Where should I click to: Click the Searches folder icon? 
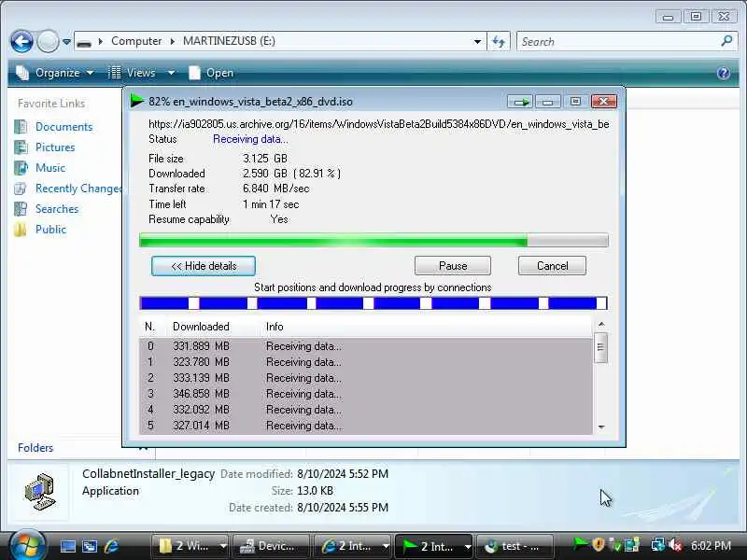pos(21,208)
